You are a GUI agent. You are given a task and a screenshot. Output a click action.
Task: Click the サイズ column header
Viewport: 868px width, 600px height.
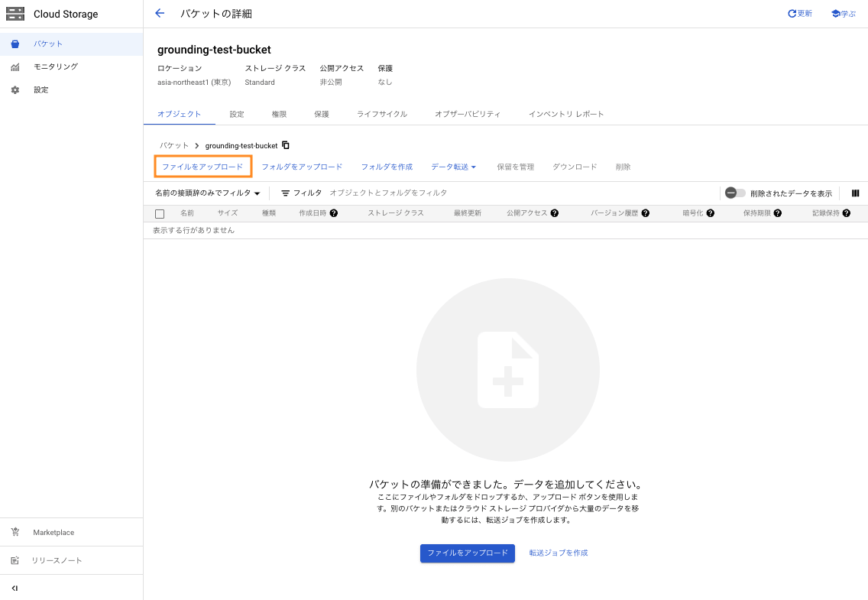[228, 213]
